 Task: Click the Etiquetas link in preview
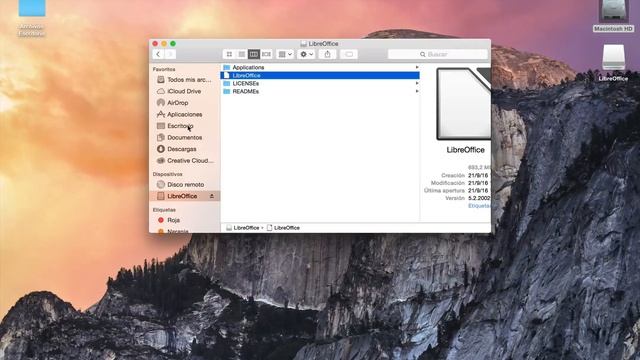pos(479,206)
